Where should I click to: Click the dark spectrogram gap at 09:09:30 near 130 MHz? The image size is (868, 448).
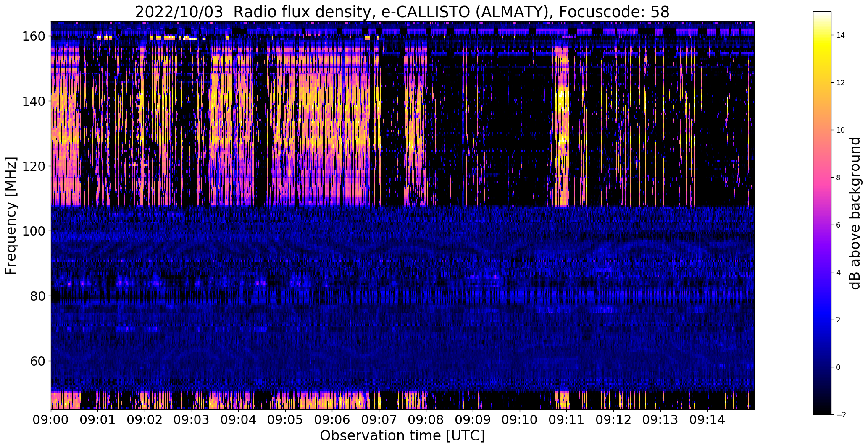(496, 134)
